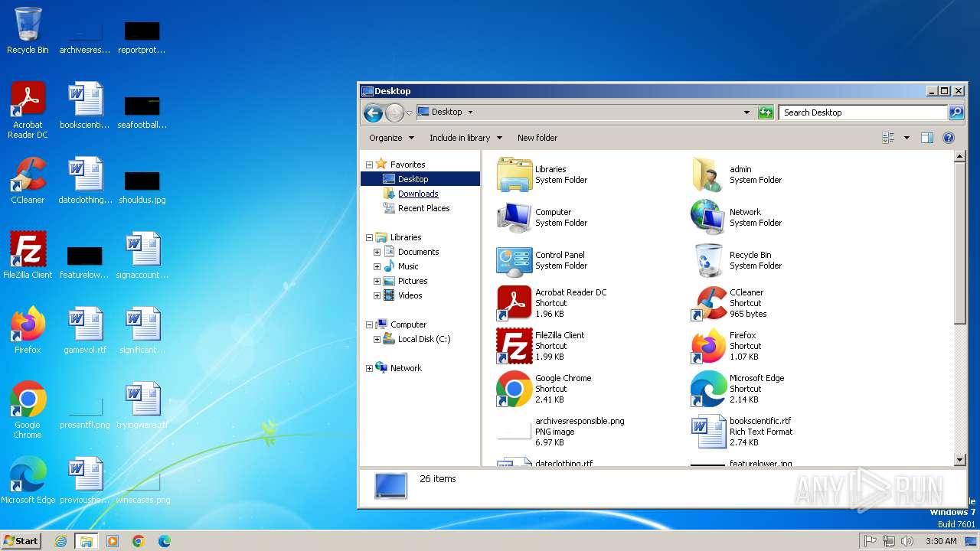Image resolution: width=980 pixels, height=551 pixels.
Task: Select Desktop in Favorites pane
Action: coord(420,179)
